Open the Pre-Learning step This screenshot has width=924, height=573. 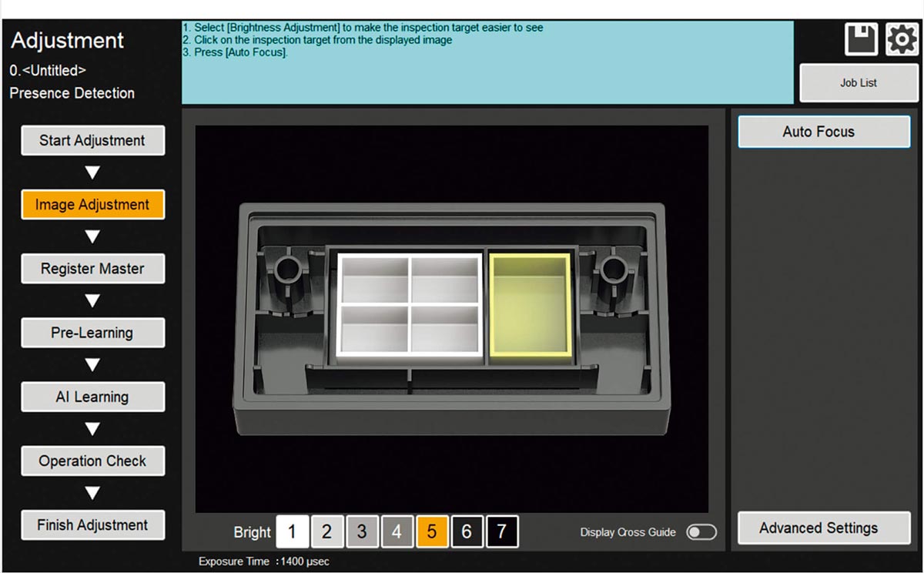(x=92, y=333)
